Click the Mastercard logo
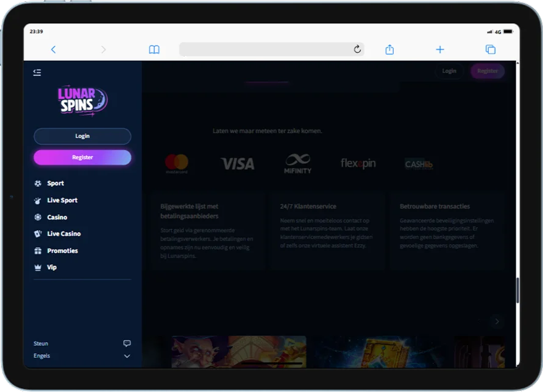 point(177,164)
